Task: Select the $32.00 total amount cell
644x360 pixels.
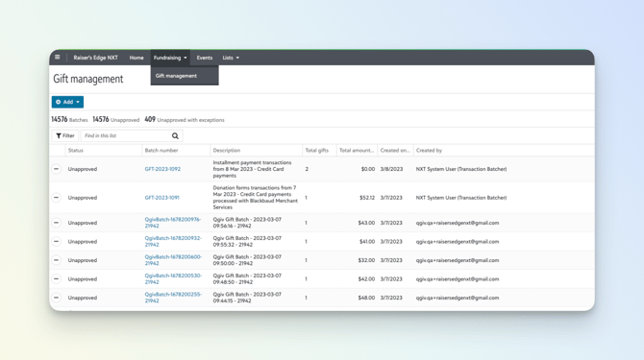Action: click(366, 260)
